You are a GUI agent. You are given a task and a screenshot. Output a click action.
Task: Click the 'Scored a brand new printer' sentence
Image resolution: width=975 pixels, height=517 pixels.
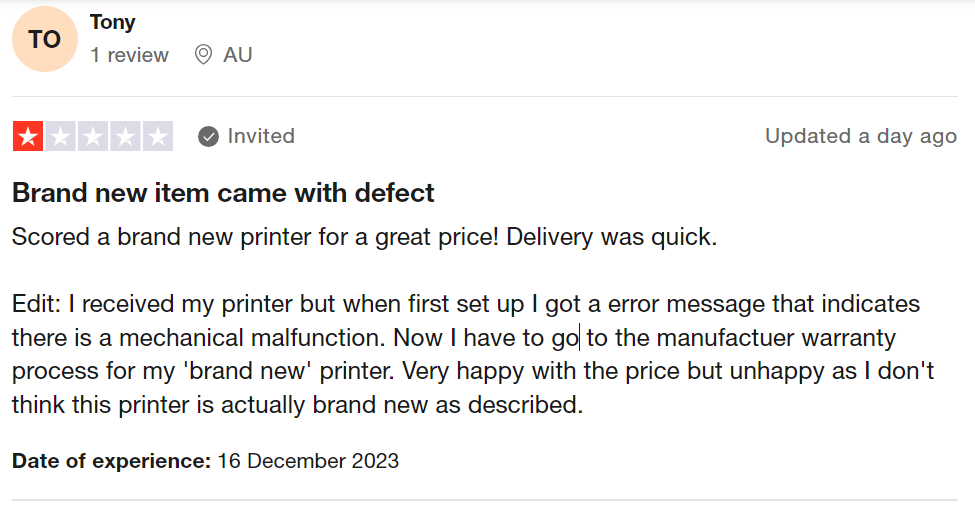point(364,238)
